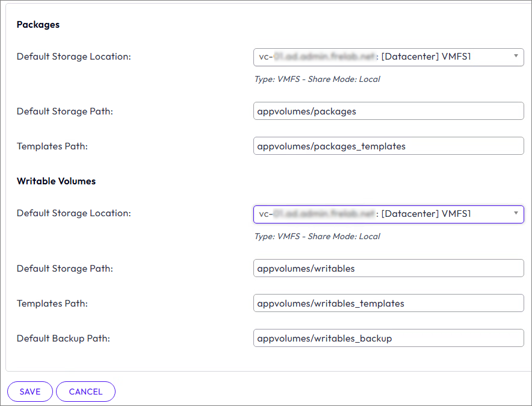Viewport: 532px width, 406px height.
Task: Click the Writable Volumes section heading
Action: (x=56, y=181)
